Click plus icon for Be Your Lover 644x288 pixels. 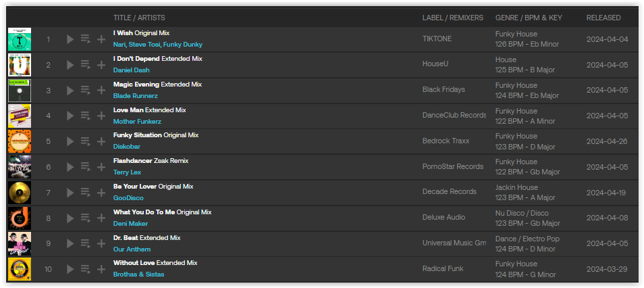[101, 193]
